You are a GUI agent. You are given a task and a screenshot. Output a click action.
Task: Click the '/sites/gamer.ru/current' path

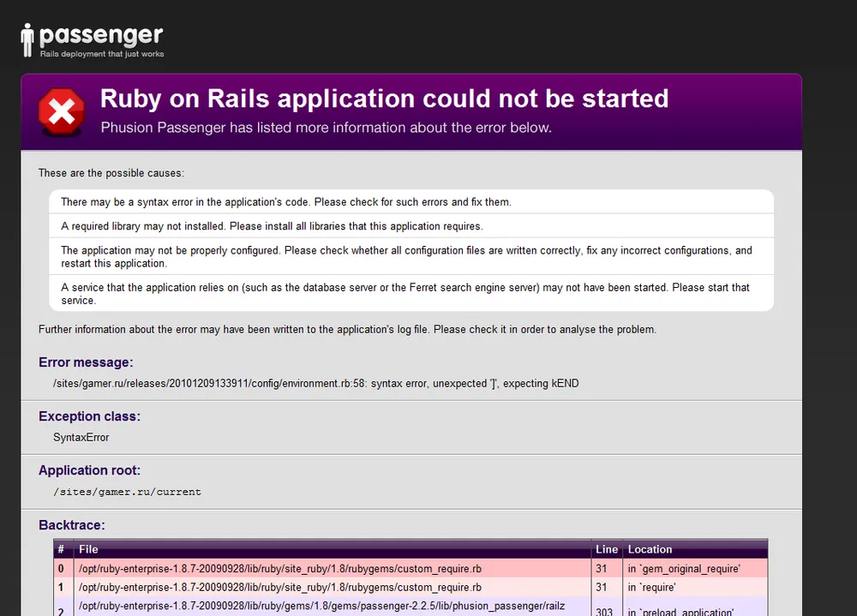click(x=128, y=492)
